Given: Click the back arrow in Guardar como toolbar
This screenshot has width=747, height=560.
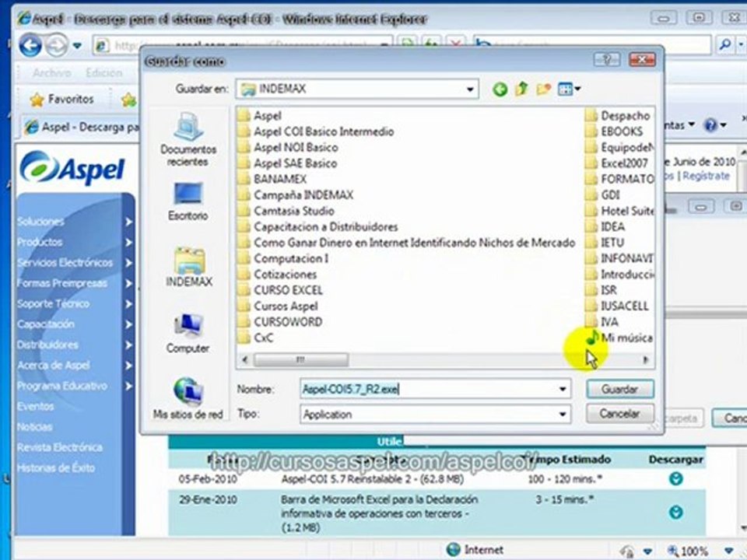Looking at the screenshot, I should [x=500, y=89].
